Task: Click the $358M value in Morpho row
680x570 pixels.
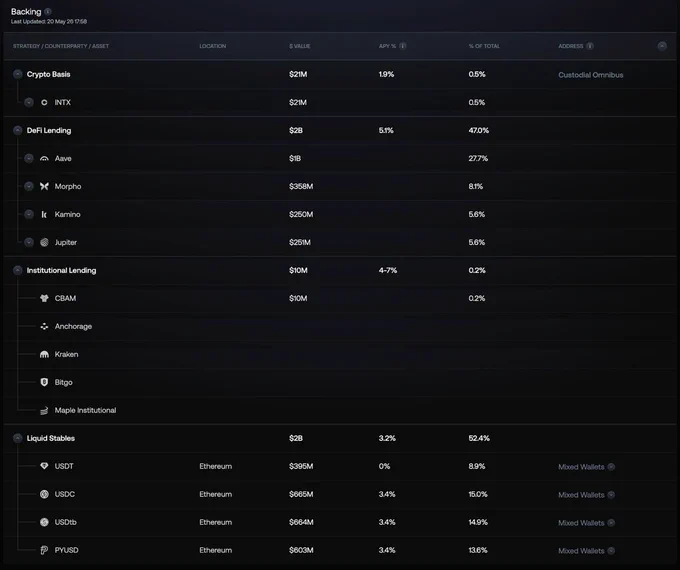Action: (301, 186)
